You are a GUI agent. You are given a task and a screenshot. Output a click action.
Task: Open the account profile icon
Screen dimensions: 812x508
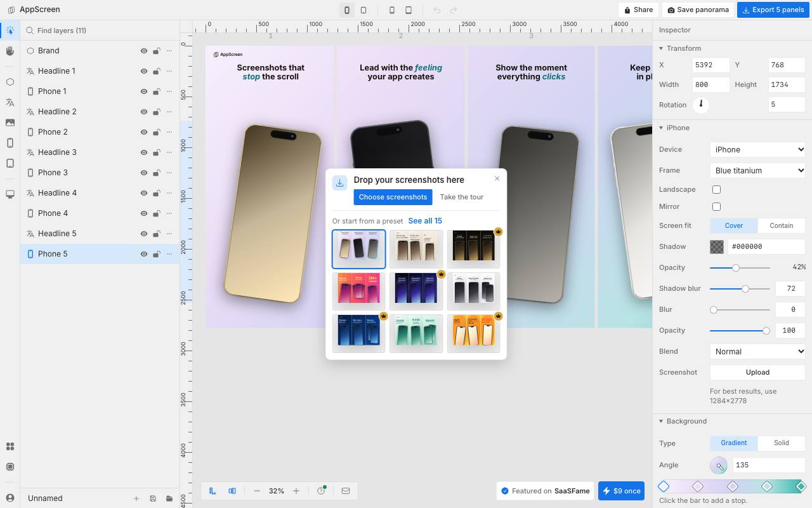point(10,498)
